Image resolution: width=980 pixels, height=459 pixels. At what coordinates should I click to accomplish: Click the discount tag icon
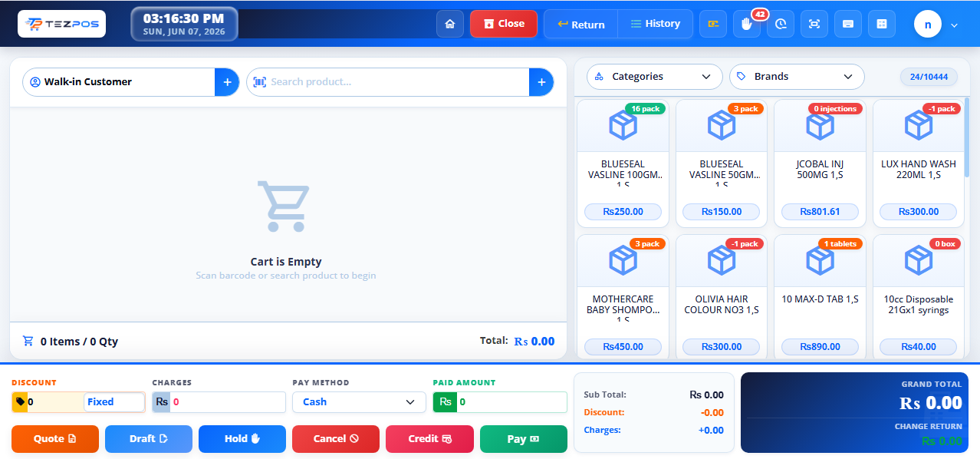(x=20, y=402)
